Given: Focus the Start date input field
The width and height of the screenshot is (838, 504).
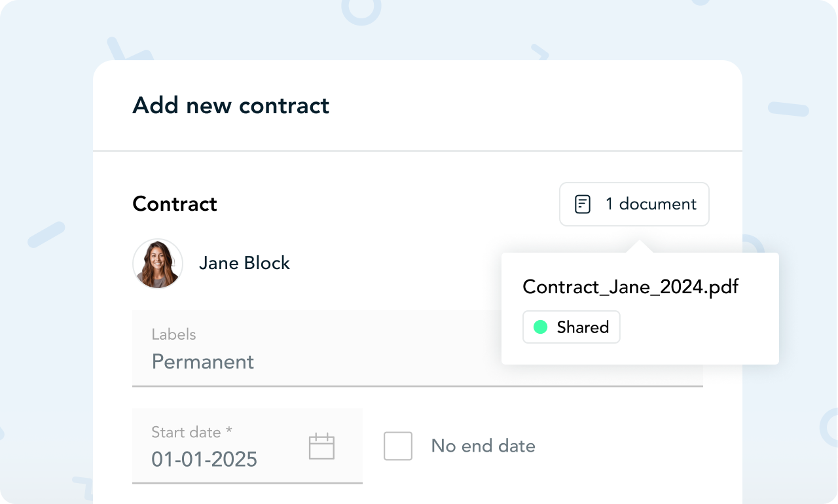Looking at the screenshot, I should point(223,446).
